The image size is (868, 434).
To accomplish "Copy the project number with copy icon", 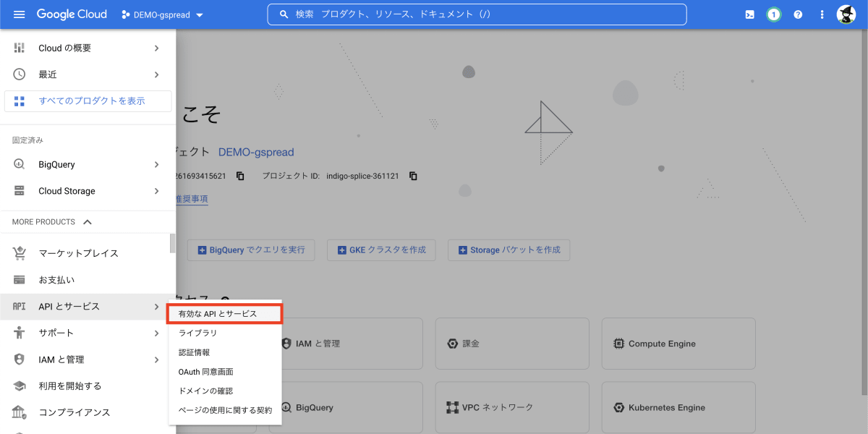I will tap(240, 176).
